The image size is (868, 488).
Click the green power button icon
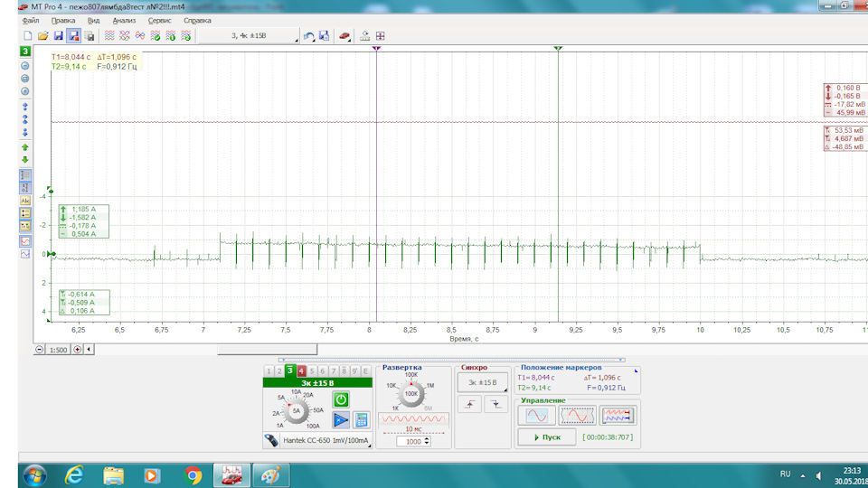coord(341,399)
